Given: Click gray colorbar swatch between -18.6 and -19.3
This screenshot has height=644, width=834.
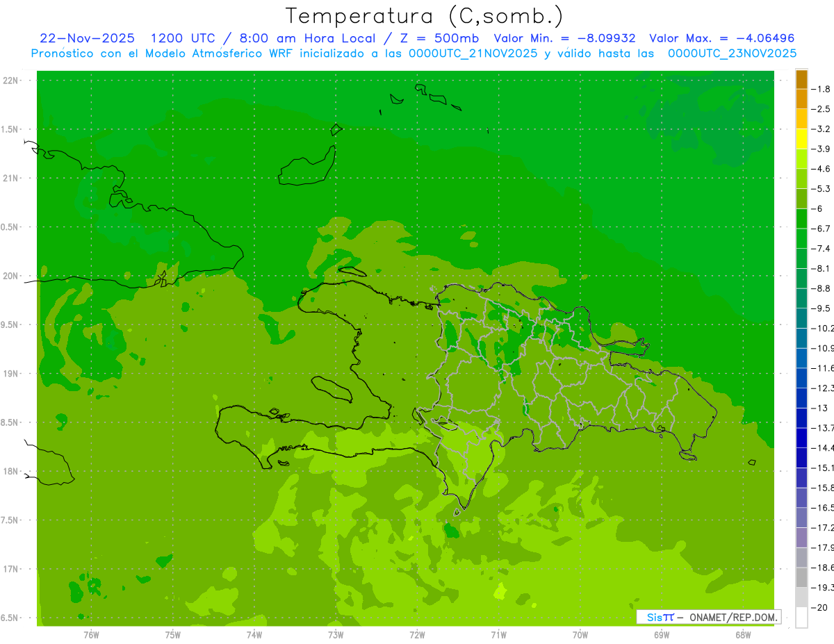Looking at the screenshot, I should [801, 577].
